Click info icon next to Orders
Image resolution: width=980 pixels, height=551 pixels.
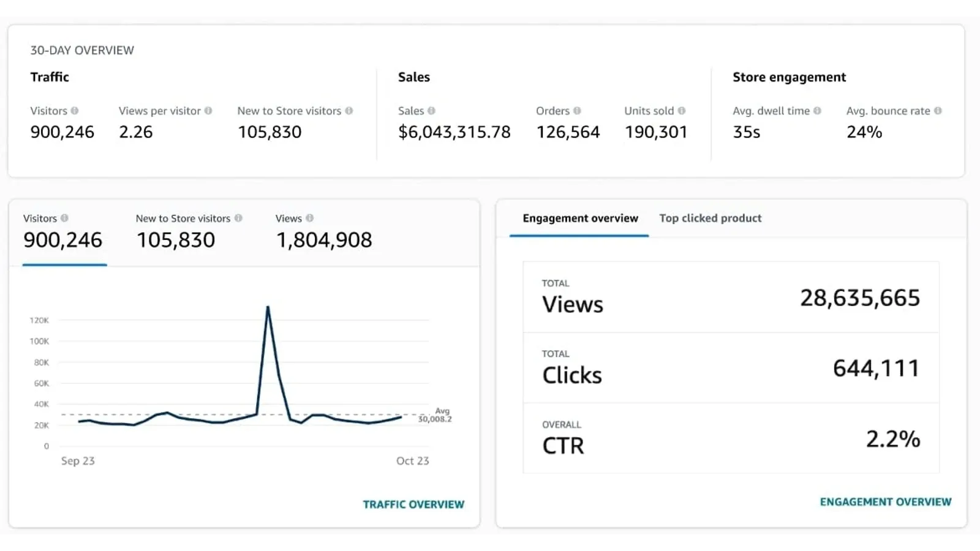coord(578,111)
